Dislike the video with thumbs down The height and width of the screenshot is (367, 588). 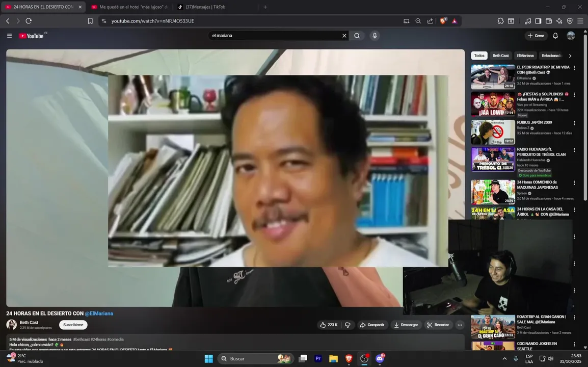point(348,325)
